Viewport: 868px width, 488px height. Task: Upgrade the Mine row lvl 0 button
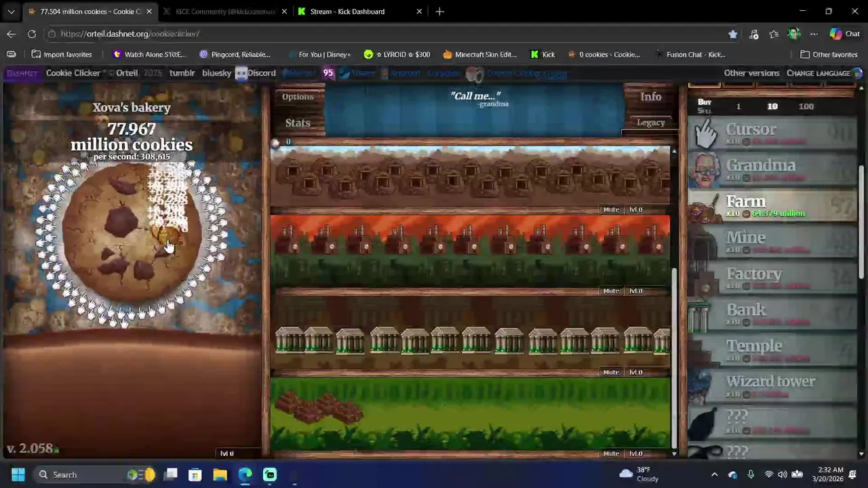pyautogui.click(x=635, y=209)
